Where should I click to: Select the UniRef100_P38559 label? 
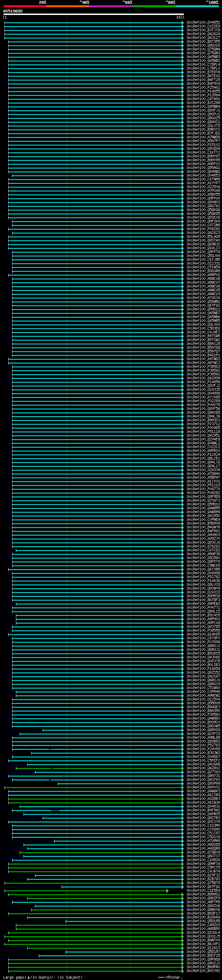click(x=203, y=631)
